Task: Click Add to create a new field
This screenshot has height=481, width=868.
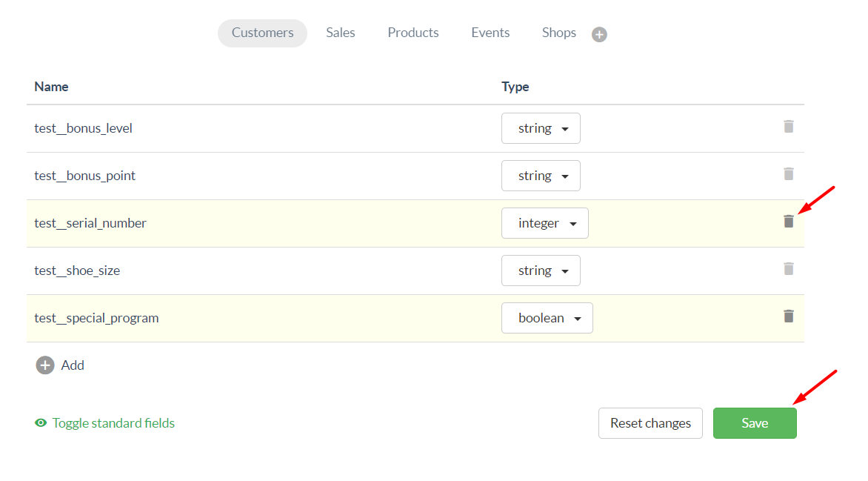Action: [72, 365]
